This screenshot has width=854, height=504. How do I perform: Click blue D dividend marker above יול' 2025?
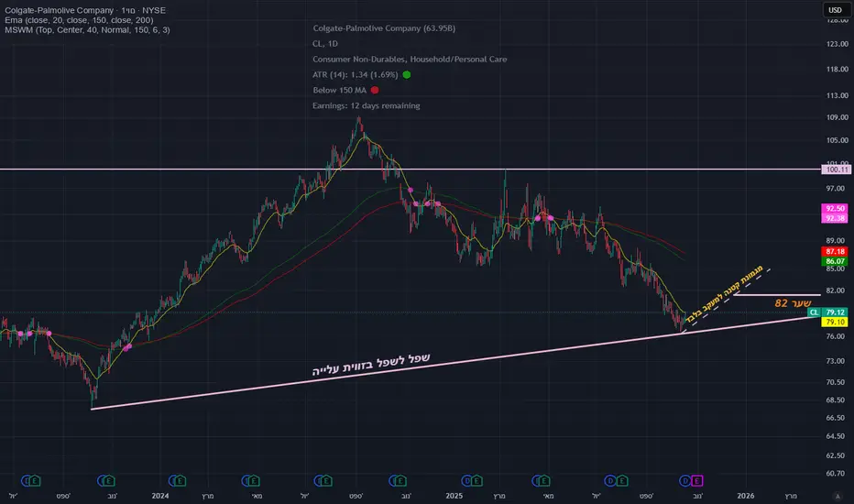coord(610,480)
